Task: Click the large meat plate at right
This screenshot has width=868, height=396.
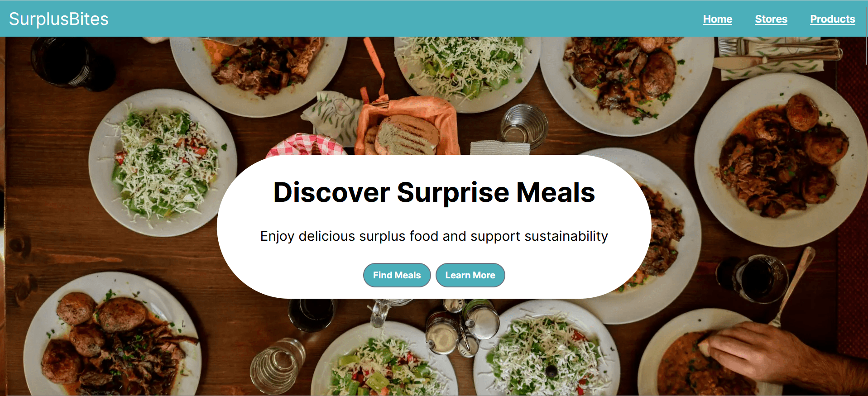Action: point(781,160)
